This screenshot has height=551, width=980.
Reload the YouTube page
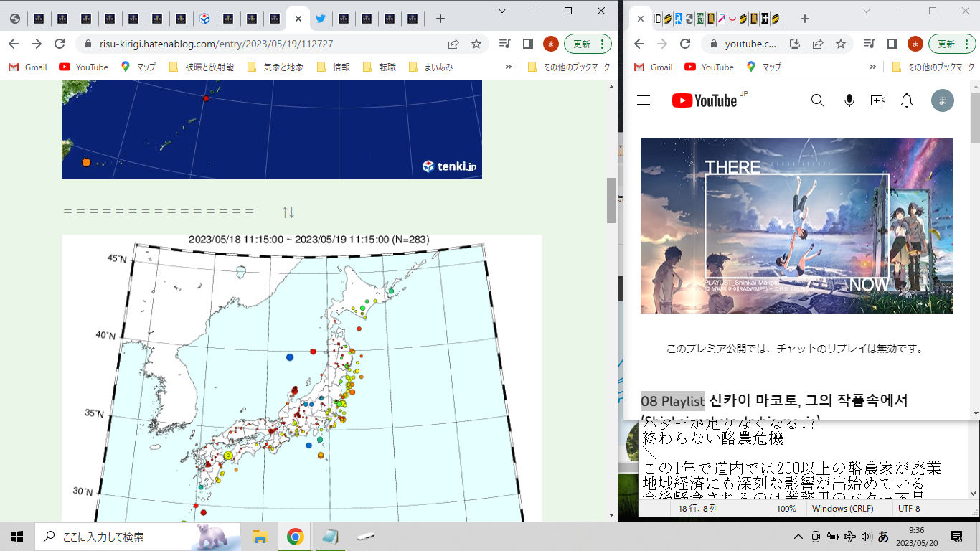685,44
